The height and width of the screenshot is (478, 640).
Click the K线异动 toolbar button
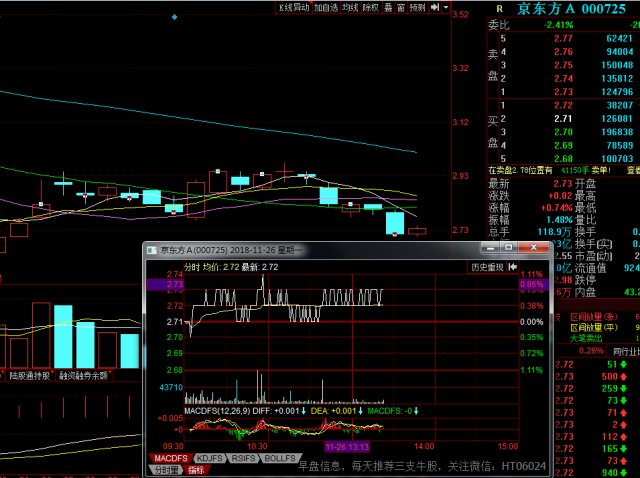[x=294, y=7]
